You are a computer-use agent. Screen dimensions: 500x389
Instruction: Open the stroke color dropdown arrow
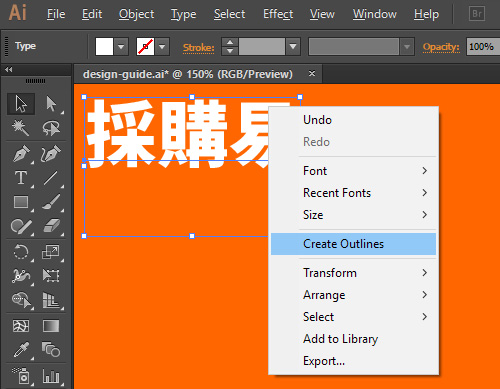(162, 47)
